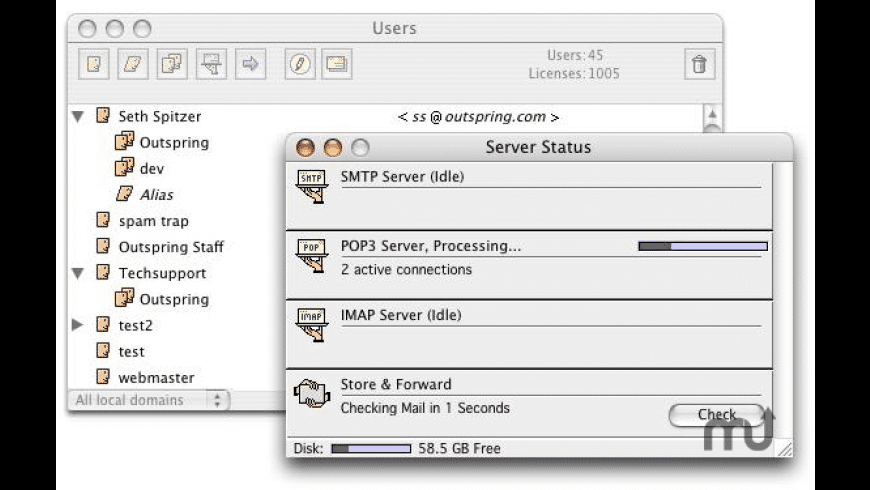870x490 pixels.
Task: Click the Server Status window title
Action: (x=538, y=147)
